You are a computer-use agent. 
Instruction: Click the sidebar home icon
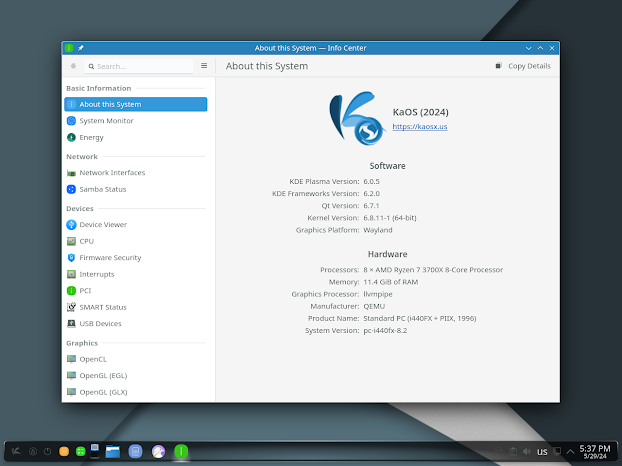point(73,66)
